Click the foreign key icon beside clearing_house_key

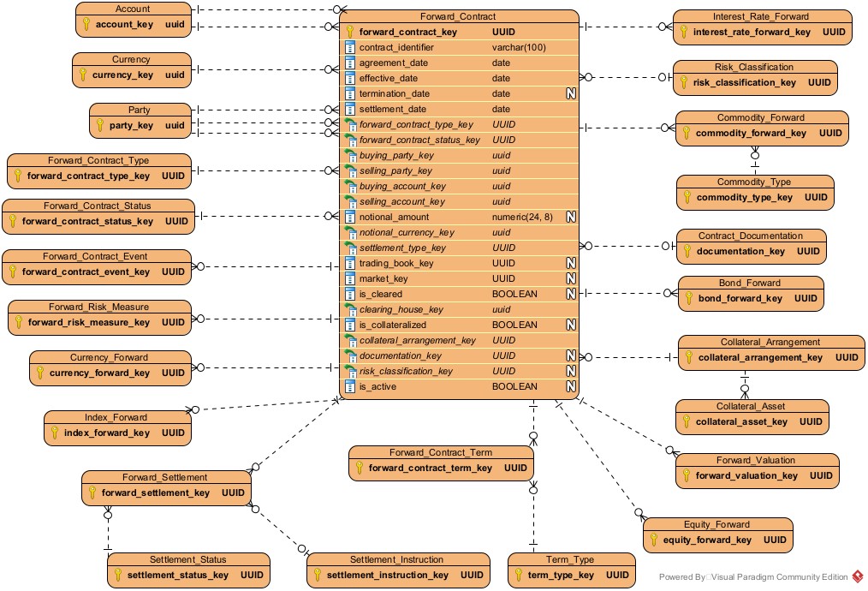click(x=349, y=310)
